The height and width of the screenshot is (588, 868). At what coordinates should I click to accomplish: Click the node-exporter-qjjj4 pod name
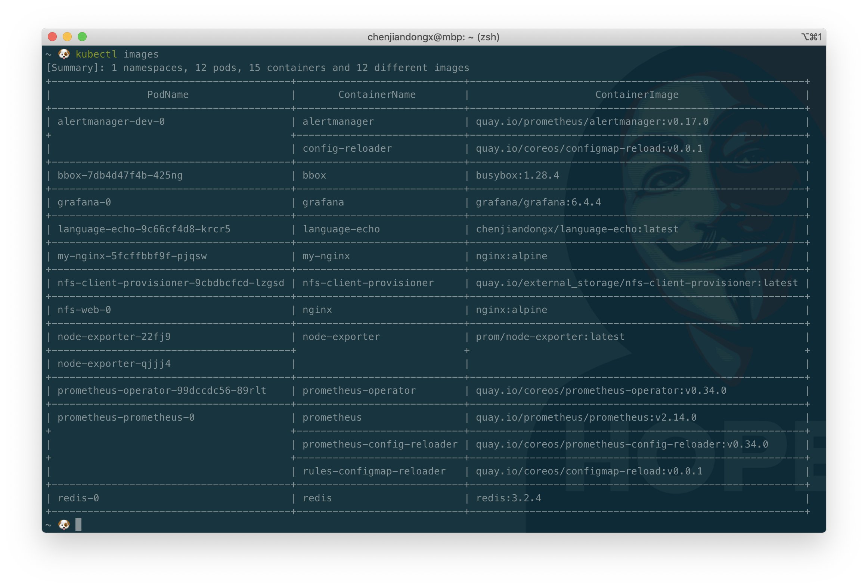click(x=114, y=363)
